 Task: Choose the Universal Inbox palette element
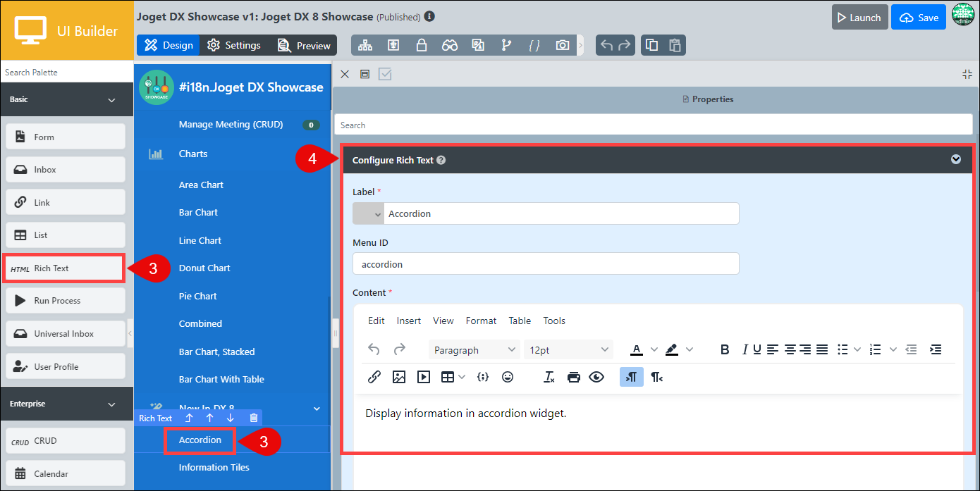pos(66,334)
